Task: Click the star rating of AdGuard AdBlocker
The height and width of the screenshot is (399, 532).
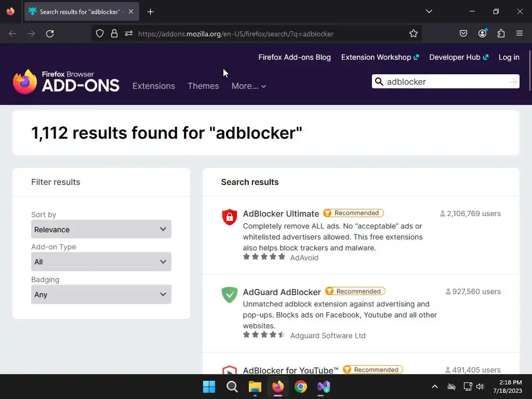Action: pyautogui.click(x=264, y=335)
